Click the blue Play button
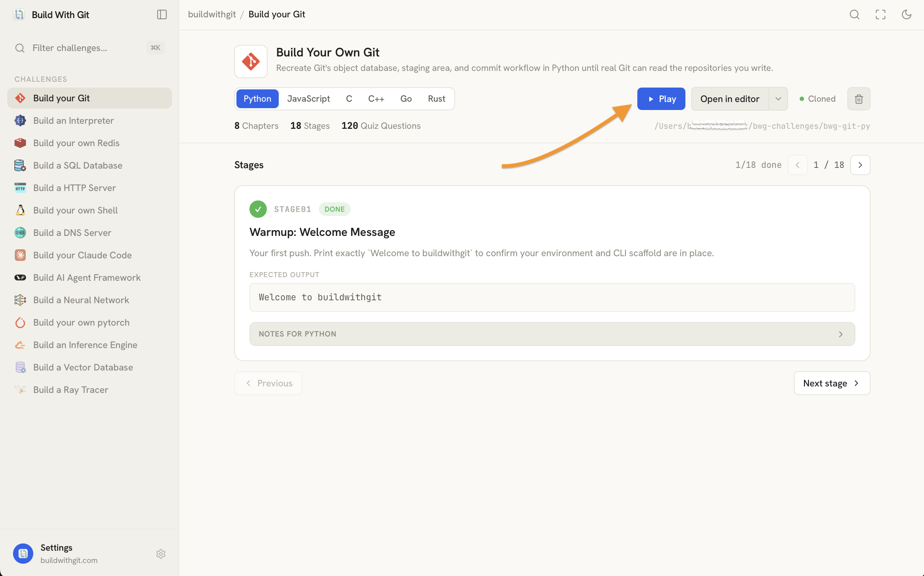Viewport: 924px width, 576px height. coord(662,99)
